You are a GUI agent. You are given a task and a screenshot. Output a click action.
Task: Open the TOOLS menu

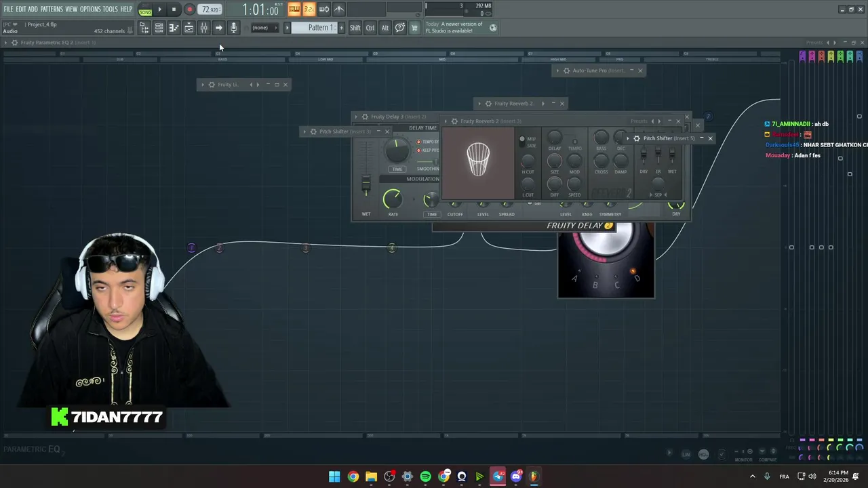(111, 9)
